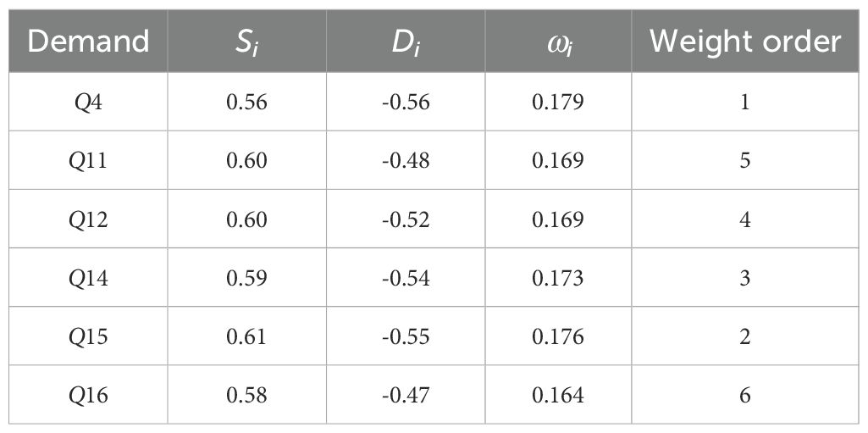Click the Di column header
Image resolution: width=868 pixels, height=433 pixels.
(x=406, y=42)
